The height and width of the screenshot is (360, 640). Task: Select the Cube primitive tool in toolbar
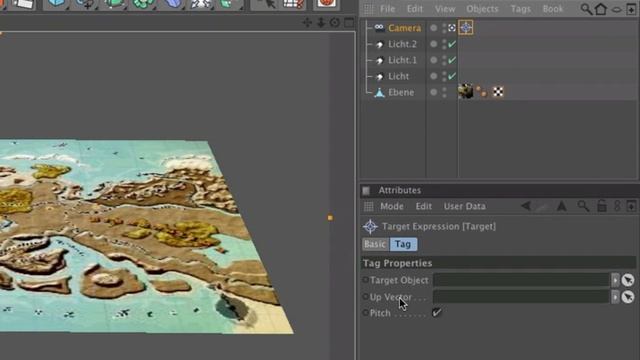[56, 4]
